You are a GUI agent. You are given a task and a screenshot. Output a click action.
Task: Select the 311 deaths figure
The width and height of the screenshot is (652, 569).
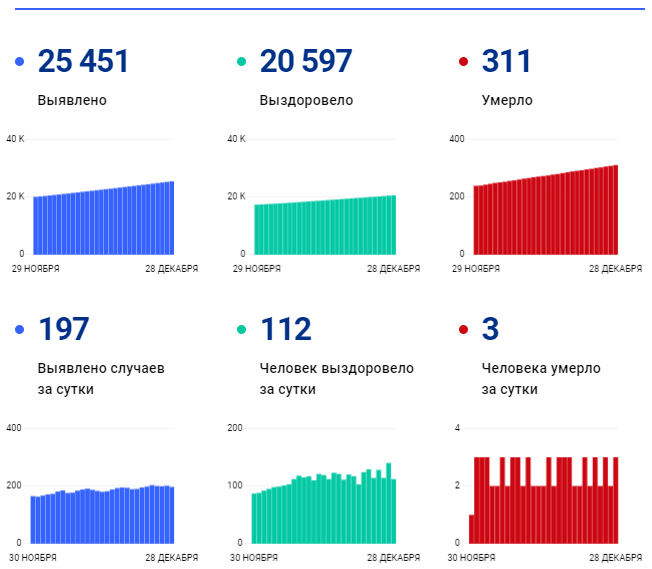click(507, 62)
